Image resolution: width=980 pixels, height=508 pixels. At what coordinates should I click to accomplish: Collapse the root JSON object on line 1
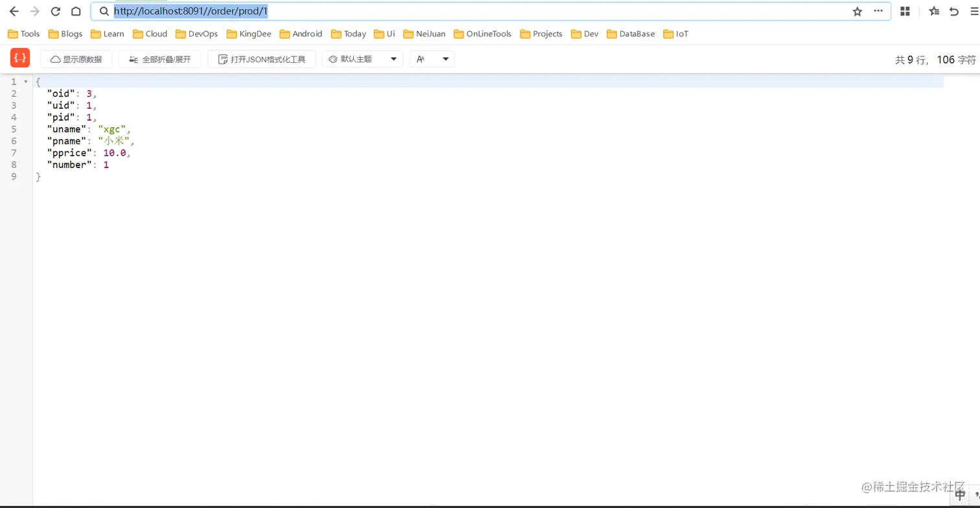pyautogui.click(x=25, y=82)
